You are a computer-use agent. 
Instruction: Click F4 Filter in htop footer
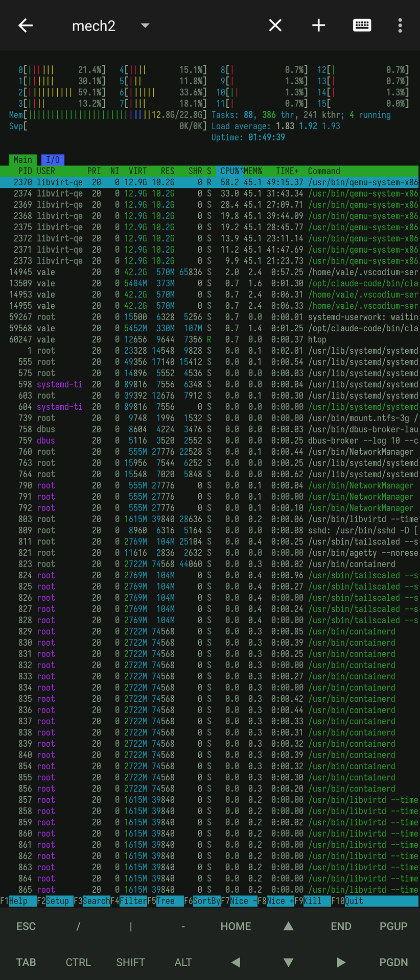click(x=129, y=901)
